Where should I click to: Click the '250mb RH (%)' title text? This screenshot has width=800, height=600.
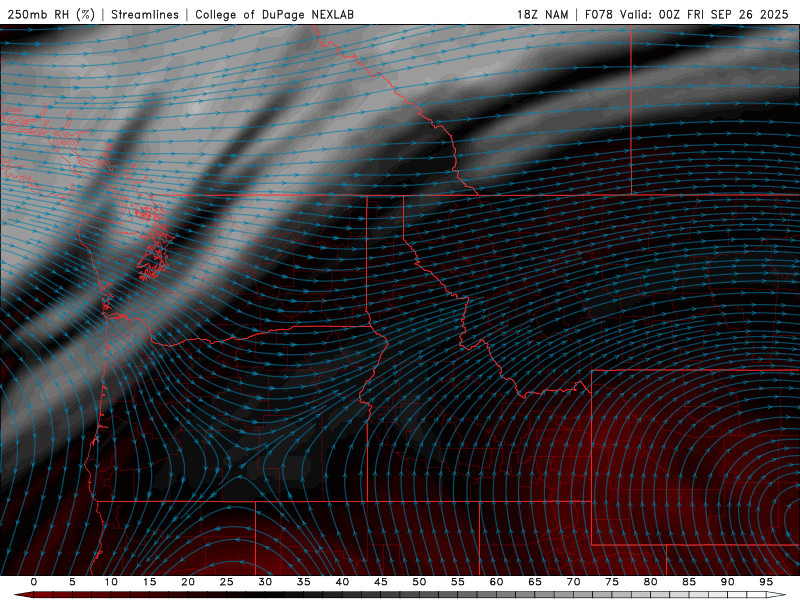point(51,14)
